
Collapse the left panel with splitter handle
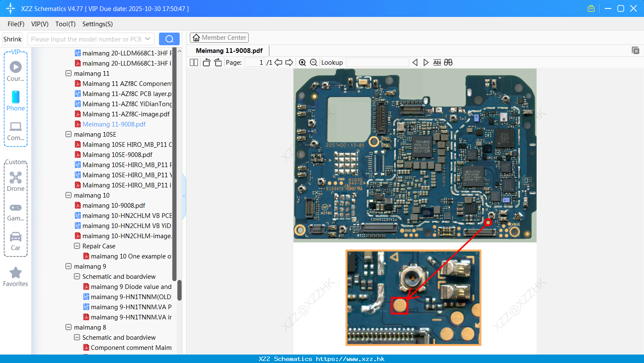(184, 195)
